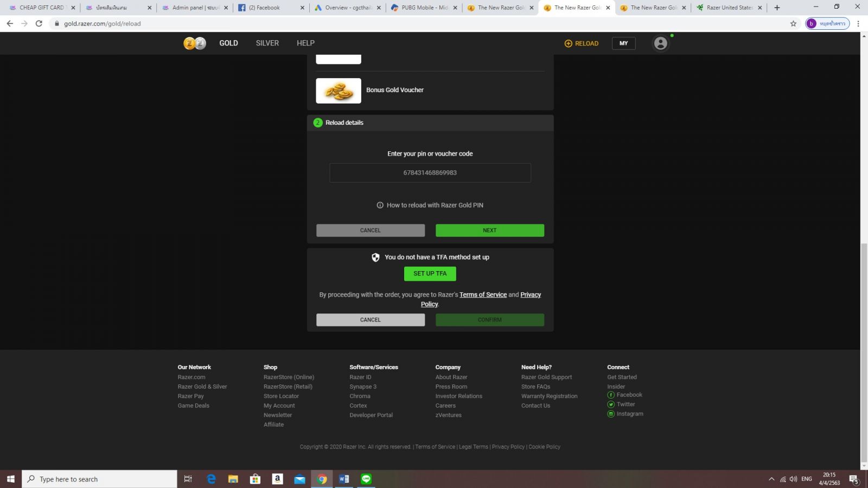Reload the page with refresh icon

[39, 23]
